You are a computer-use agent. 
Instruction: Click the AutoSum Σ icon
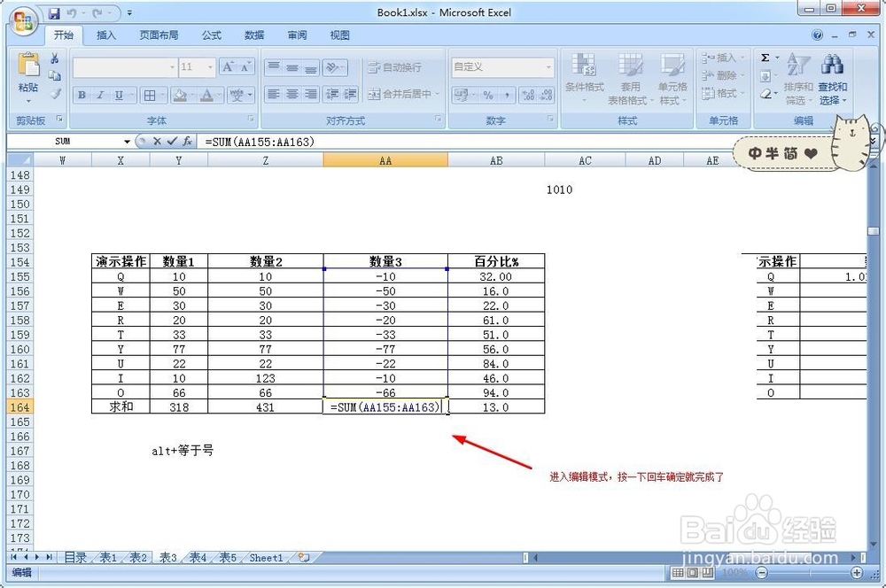[x=765, y=58]
